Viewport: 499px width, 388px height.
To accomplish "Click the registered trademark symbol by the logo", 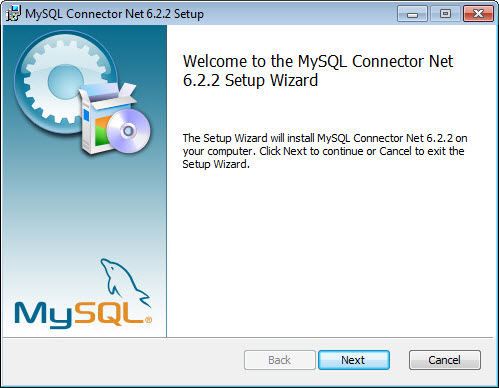I will (x=149, y=320).
